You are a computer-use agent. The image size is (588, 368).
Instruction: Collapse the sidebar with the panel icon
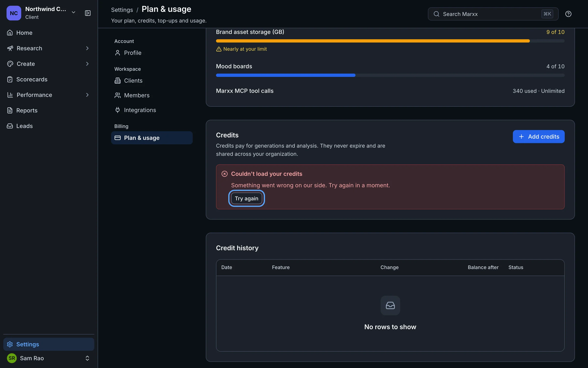point(88,13)
